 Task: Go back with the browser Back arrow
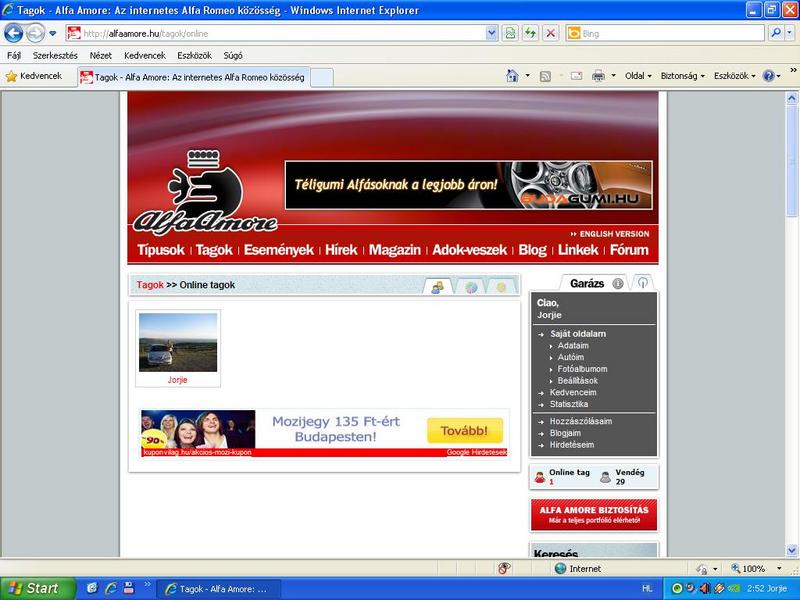tap(13, 34)
